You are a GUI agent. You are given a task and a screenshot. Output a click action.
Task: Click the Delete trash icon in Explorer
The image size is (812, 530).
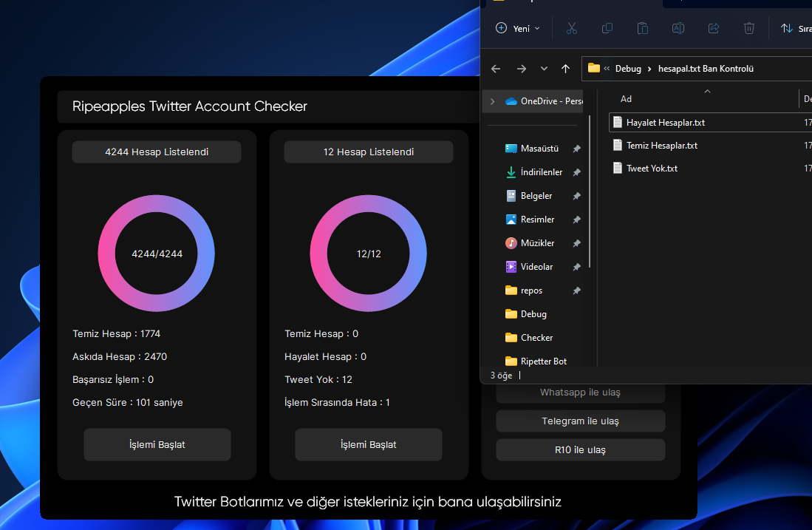pos(748,29)
